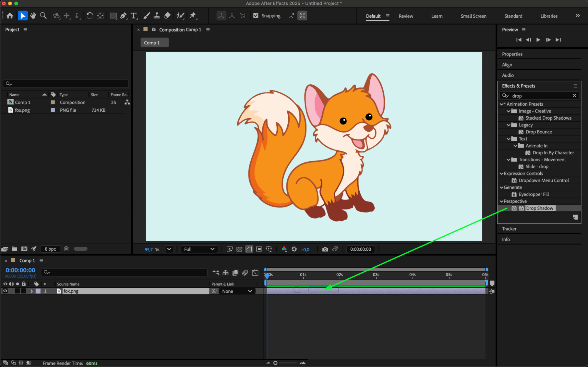
Task: Click the Home icon in toolbar
Action: [10, 16]
